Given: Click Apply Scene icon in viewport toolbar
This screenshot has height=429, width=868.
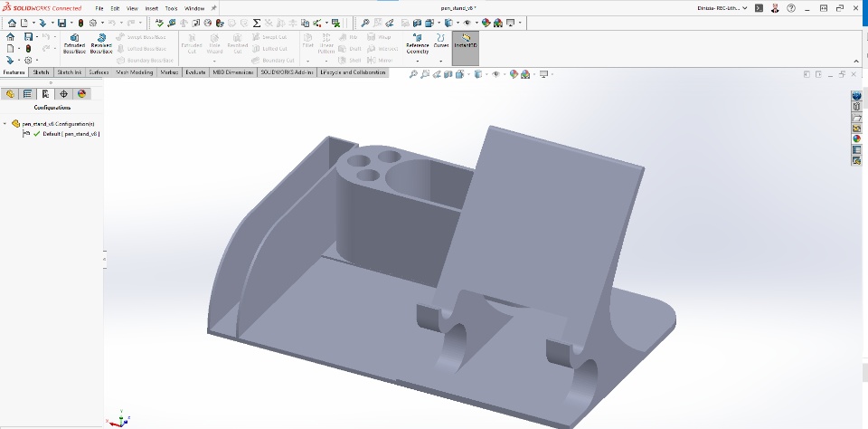Looking at the screenshot, I should [524, 74].
